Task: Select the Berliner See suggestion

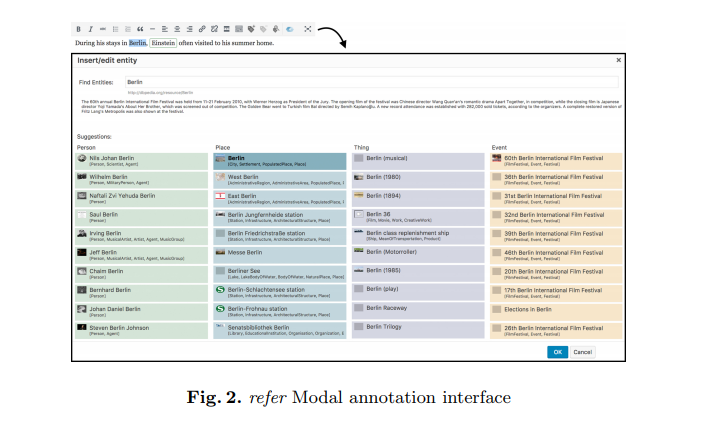Action: [280, 274]
